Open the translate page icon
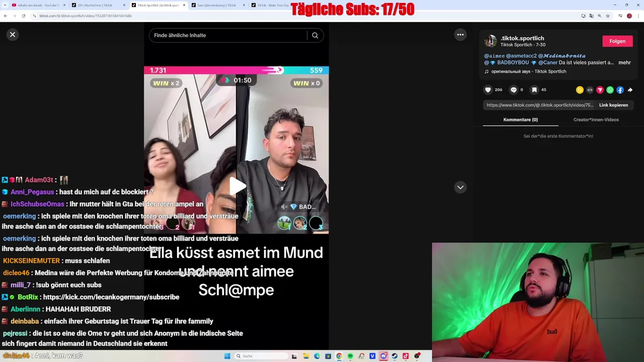The image size is (644, 362). point(591,16)
